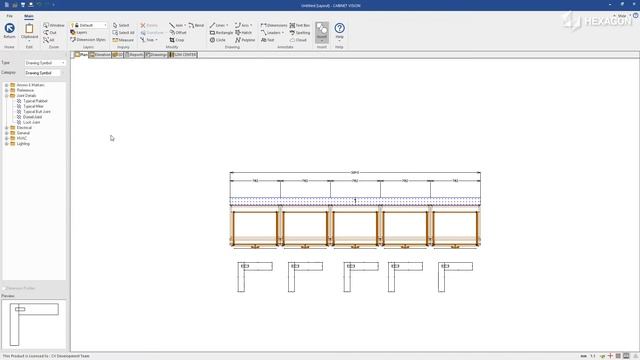Expand the HVAC folder
This screenshot has width=640, height=360.
point(7,138)
